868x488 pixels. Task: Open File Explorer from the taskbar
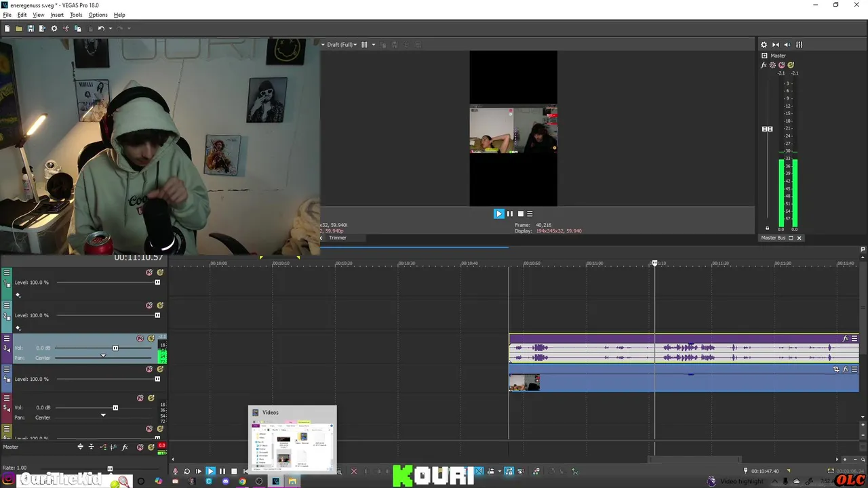[292, 481]
